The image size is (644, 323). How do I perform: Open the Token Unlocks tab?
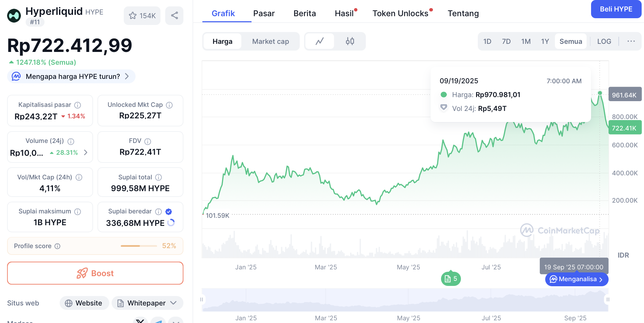[400, 13]
